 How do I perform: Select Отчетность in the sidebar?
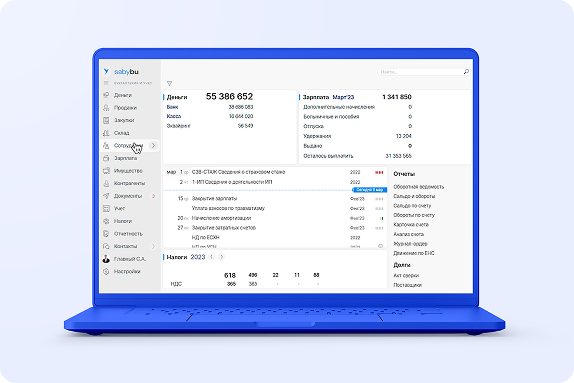coord(129,234)
